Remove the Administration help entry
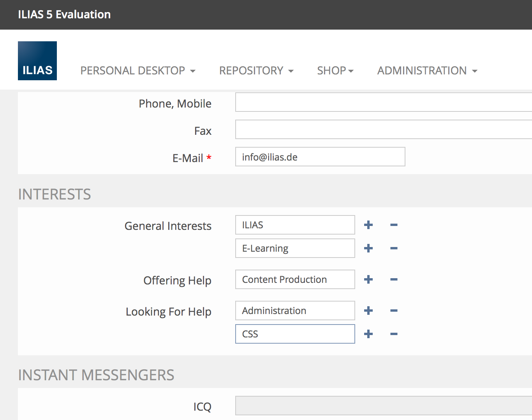The width and height of the screenshot is (532, 420). pos(394,311)
